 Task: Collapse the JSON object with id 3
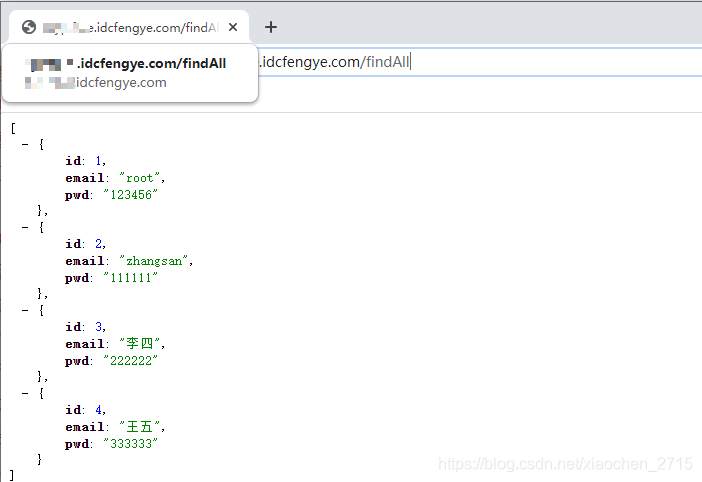point(25,310)
